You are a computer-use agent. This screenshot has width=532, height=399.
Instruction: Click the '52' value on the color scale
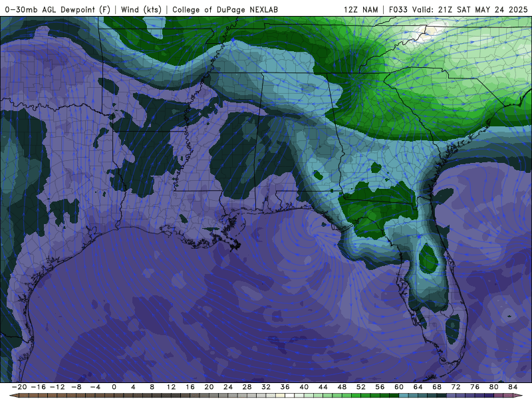pos(361,387)
